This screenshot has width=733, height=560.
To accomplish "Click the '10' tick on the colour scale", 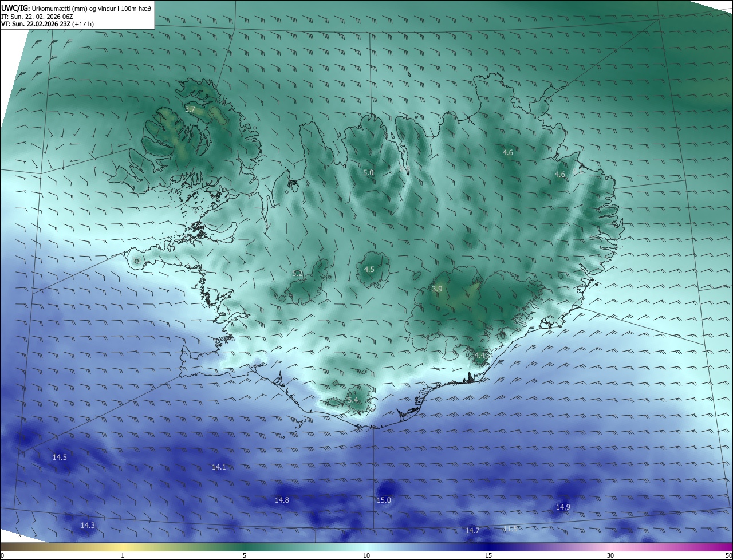I will [366, 555].
